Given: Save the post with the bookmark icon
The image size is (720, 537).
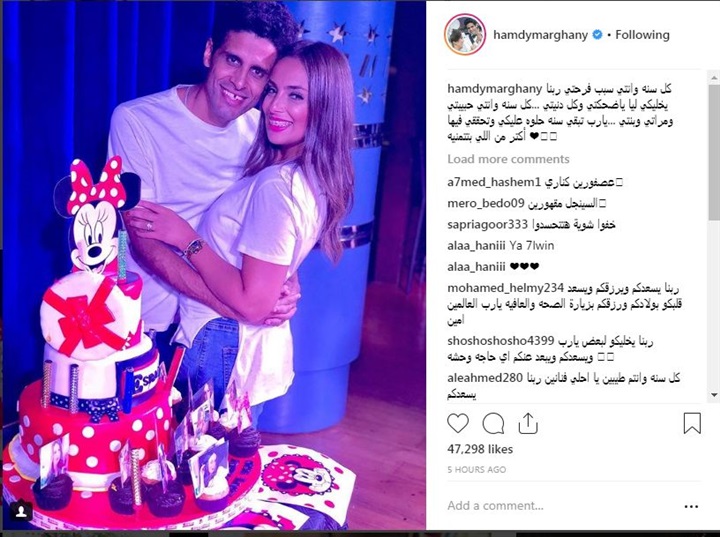Looking at the screenshot, I should (692, 423).
